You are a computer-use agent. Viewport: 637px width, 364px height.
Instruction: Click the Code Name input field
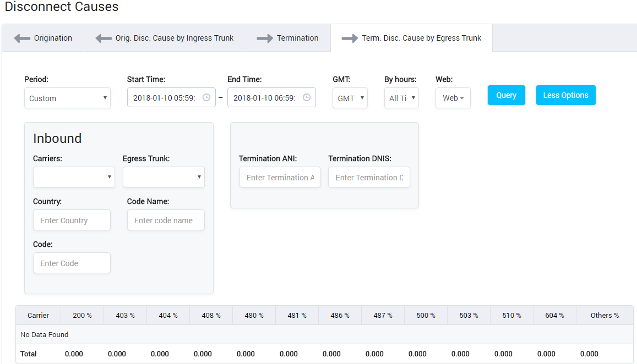(166, 220)
